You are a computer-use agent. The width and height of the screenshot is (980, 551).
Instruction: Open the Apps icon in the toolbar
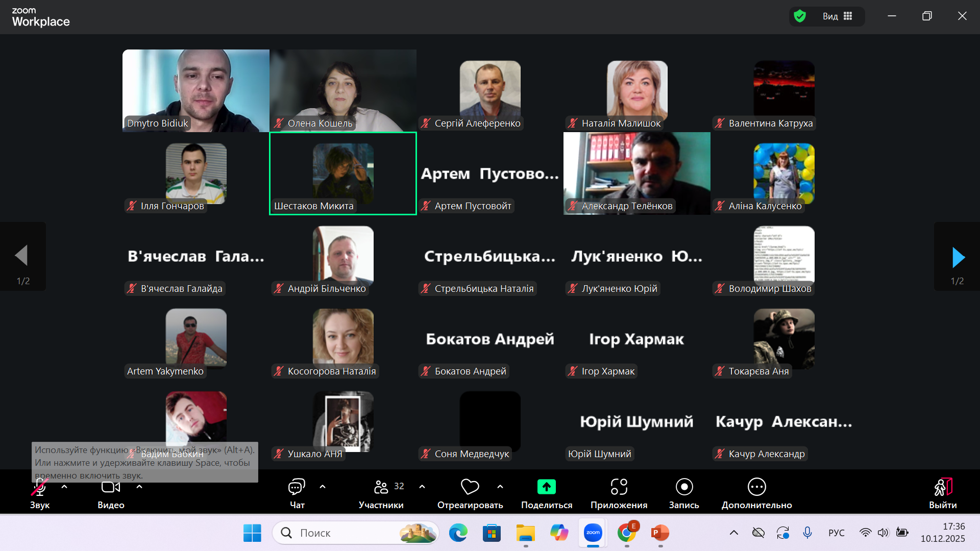619,487
